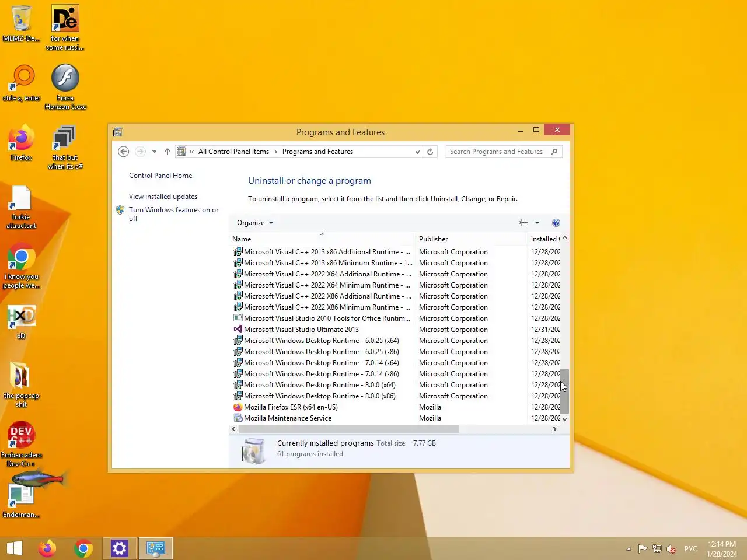
Task: Select the 'ctrl+a, enter' desktop shortcut
Action: (22, 83)
